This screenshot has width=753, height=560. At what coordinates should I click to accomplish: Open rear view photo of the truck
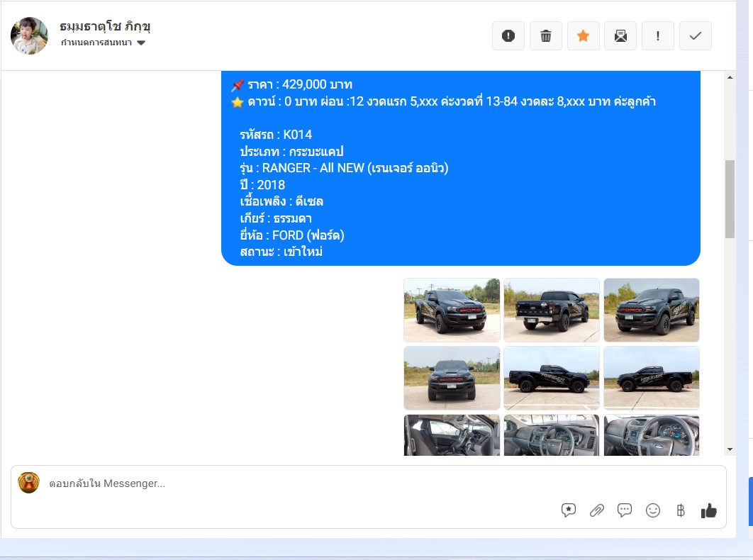(552, 310)
